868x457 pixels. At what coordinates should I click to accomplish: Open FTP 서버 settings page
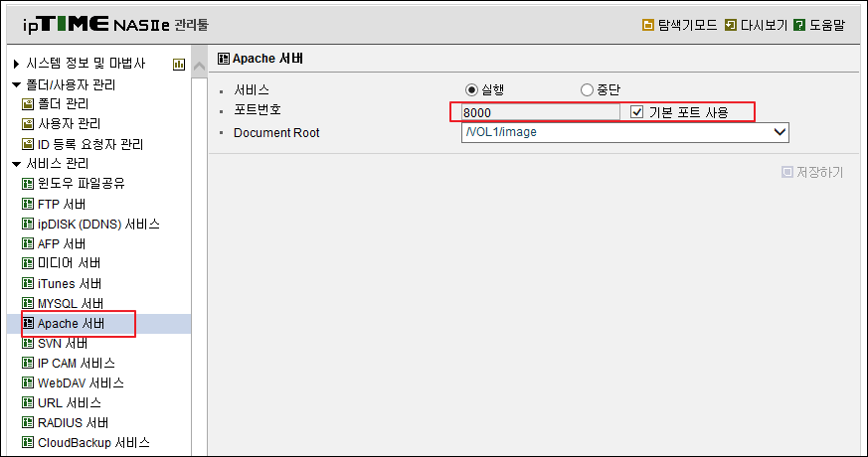coord(62,204)
